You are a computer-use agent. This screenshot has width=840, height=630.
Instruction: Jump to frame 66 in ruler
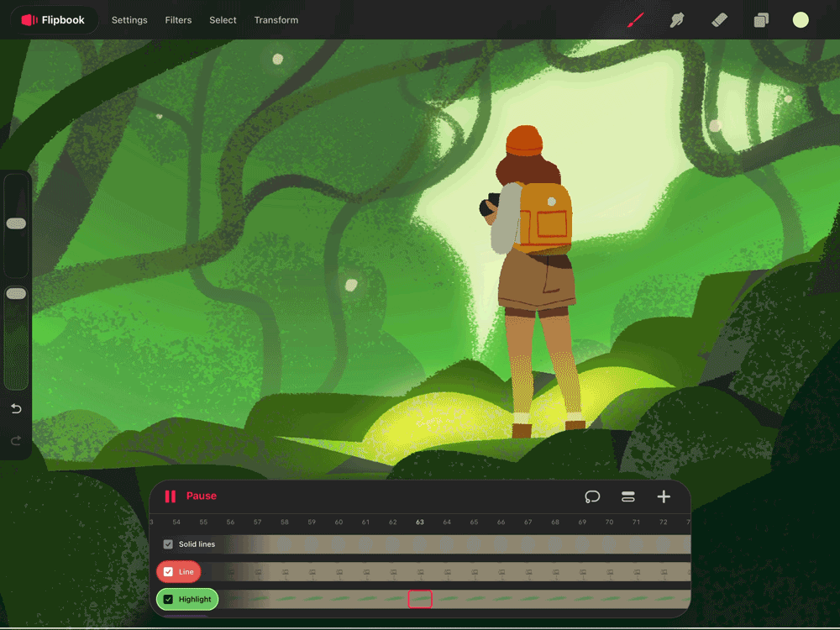[501, 522]
